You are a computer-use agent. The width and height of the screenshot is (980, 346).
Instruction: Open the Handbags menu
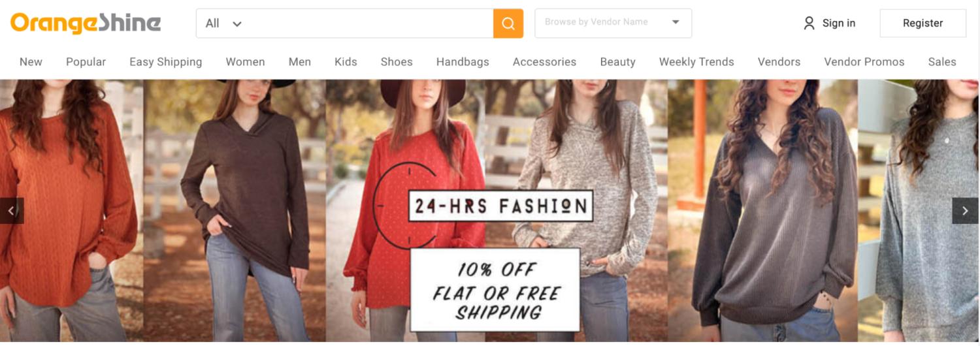[463, 62]
